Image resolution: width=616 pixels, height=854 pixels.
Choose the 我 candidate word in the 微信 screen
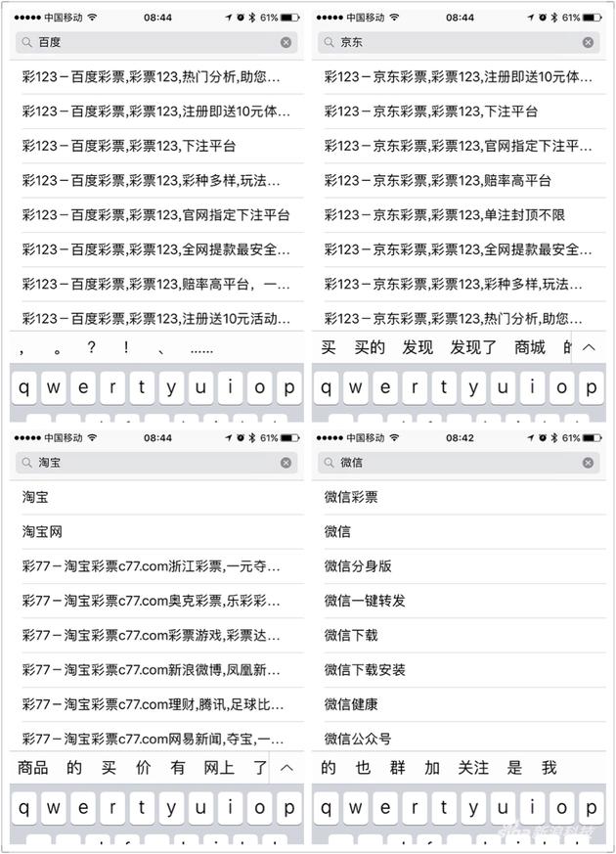(x=550, y=768)
